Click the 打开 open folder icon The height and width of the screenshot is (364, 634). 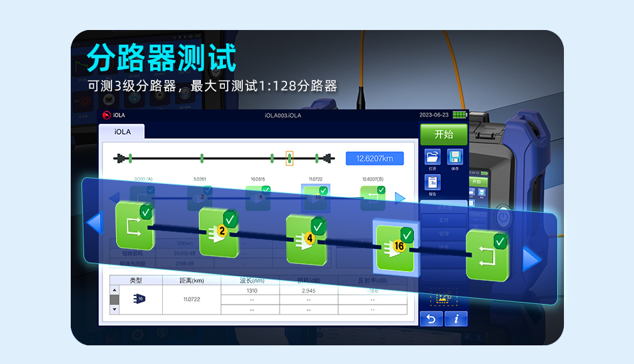[432, 158]
